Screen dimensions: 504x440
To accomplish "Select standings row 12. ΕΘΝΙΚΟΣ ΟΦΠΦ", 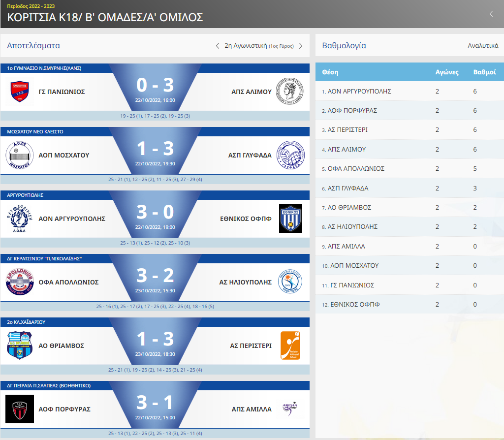I will click(x=410, y=304).
